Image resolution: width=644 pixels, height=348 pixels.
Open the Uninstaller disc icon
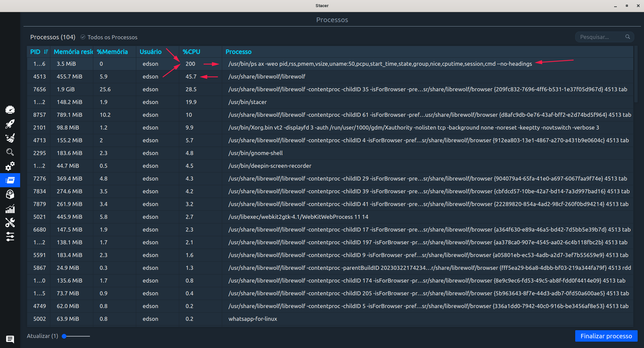point(10,194)
